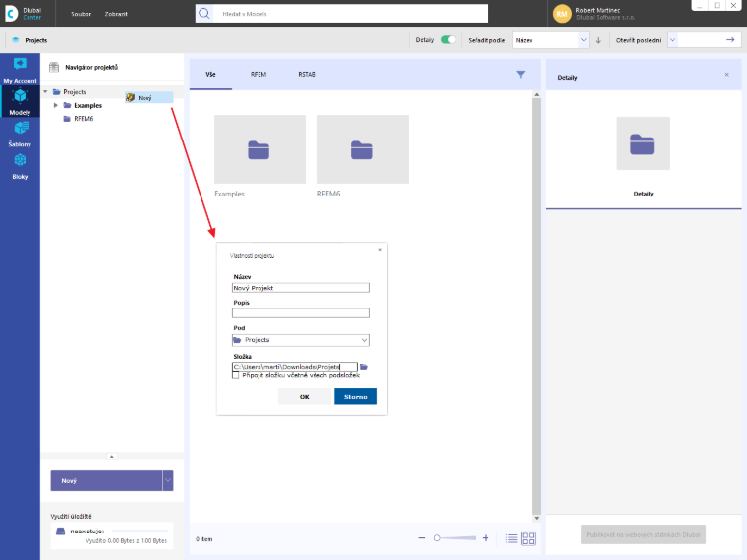Viewport: 747px width, 560px height.
Task: Check Připojit složku včetně všech podsložek
Action: [235, 375]
